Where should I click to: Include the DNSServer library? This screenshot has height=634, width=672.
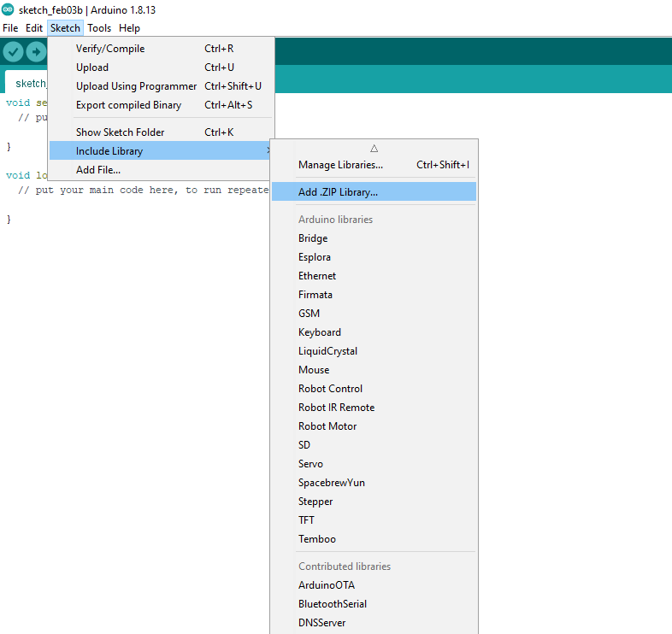click(x=374, y=623)
